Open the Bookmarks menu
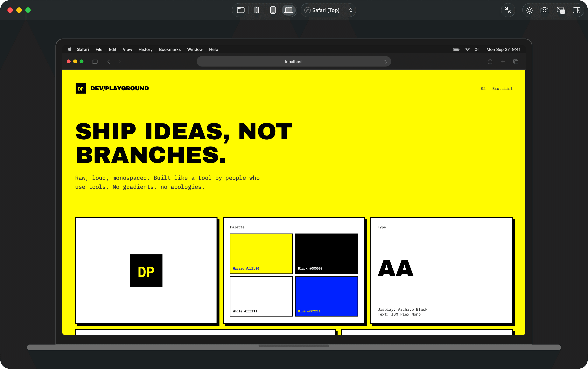Viewport: 588px width, 369px height. coord(170,49)
